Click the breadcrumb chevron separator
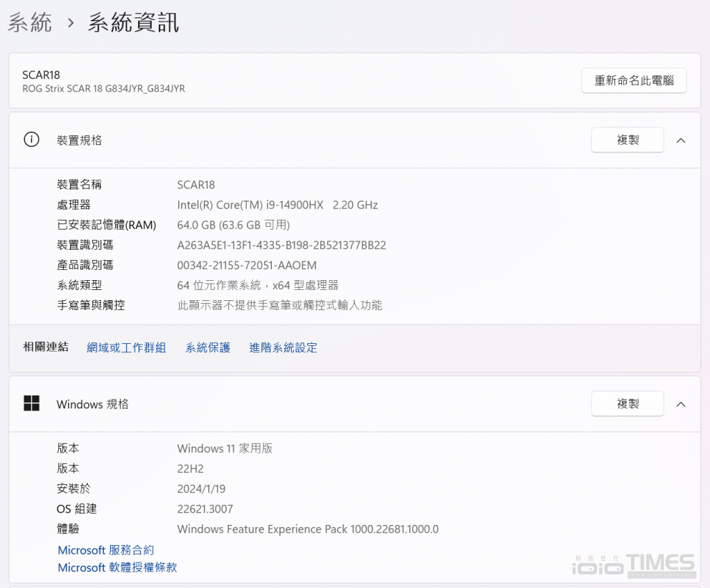 (70, 23)
